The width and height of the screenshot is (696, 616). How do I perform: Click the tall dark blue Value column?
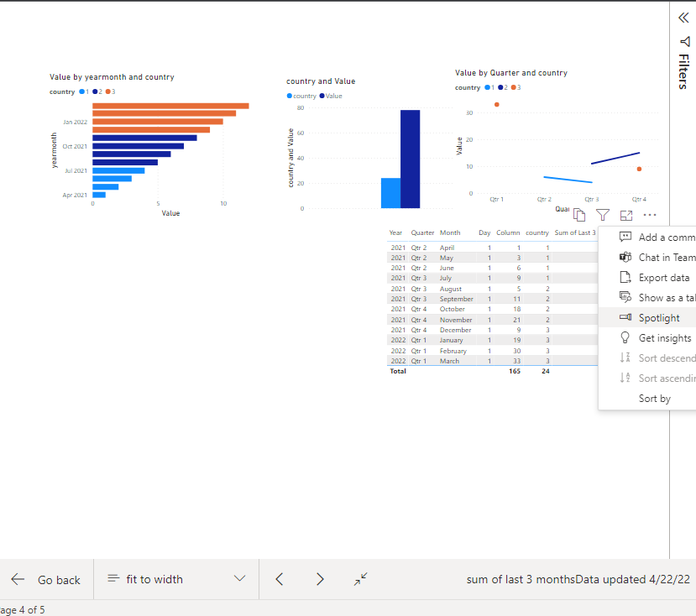[411, 159]
